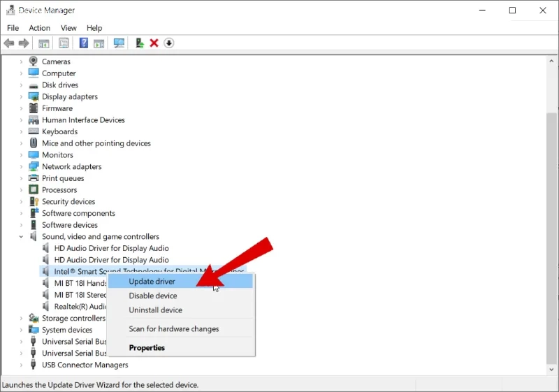Select first HD Audio Driver for Display Audio

tap(111, 248)
